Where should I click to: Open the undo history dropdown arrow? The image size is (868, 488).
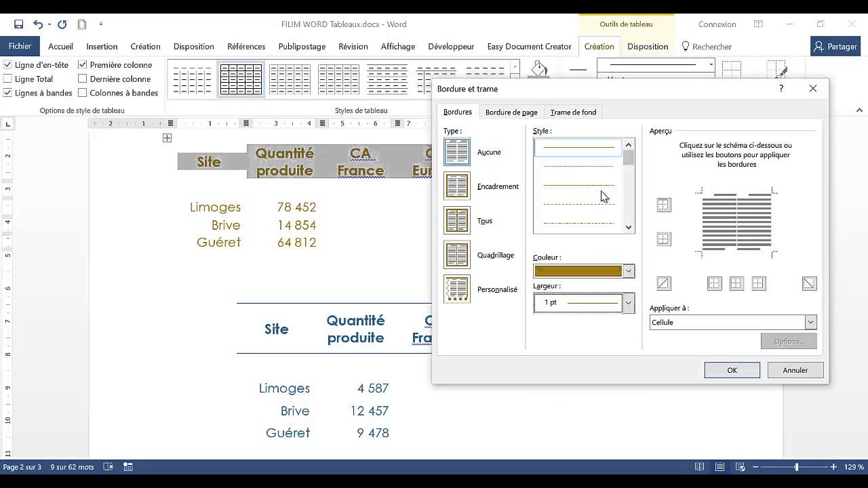click(x=50, y=24)
